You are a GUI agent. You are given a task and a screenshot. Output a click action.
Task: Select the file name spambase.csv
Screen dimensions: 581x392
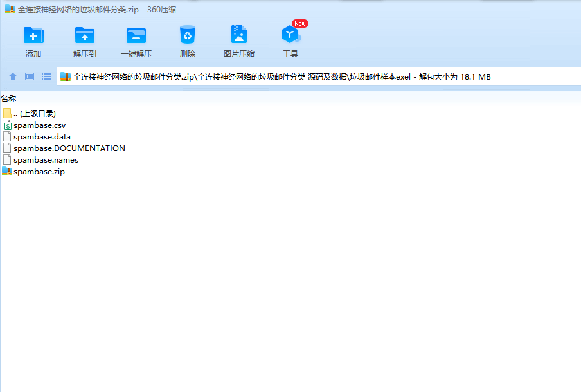tap(40, 125)
